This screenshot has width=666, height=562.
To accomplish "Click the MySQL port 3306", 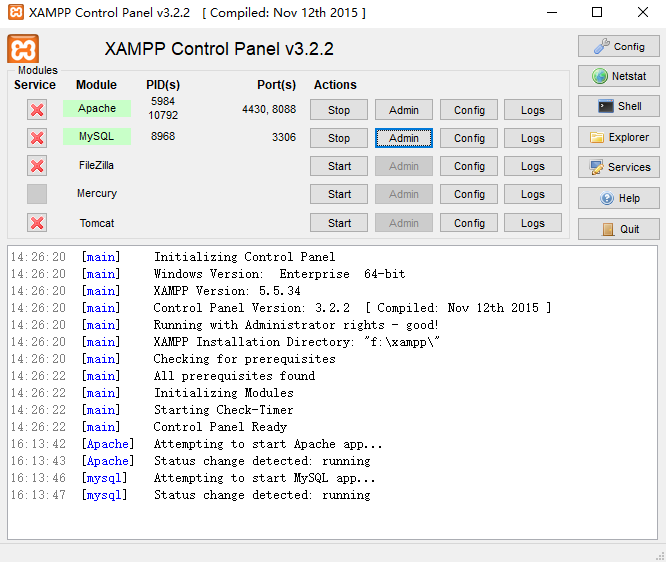I will [x=284, y=137].
